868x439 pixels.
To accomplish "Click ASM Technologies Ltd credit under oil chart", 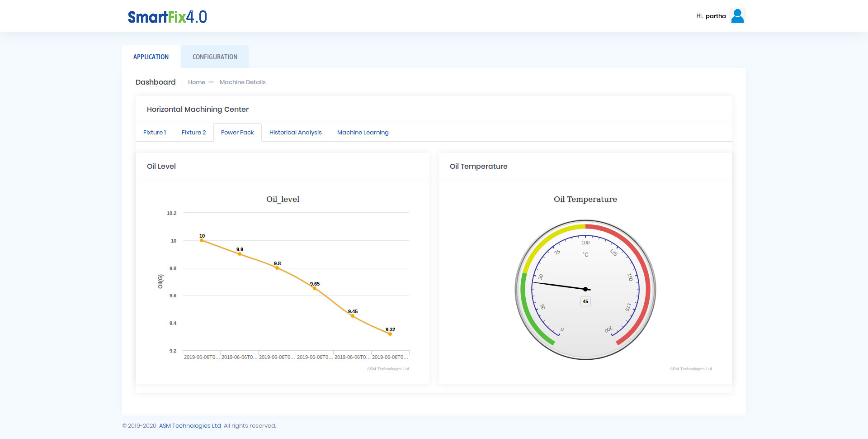I will click(388, 369).
